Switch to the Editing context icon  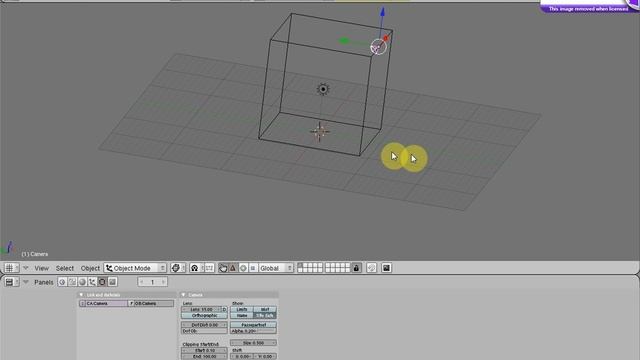pos(102,282)
